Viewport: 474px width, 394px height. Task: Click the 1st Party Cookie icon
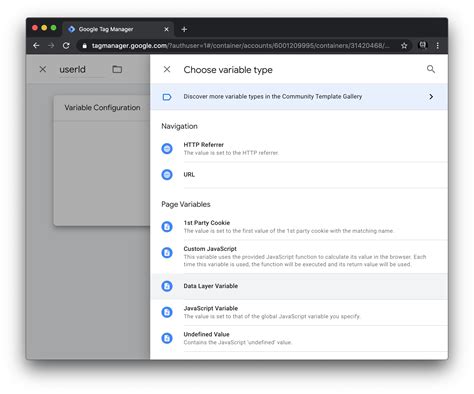point(167,227)
